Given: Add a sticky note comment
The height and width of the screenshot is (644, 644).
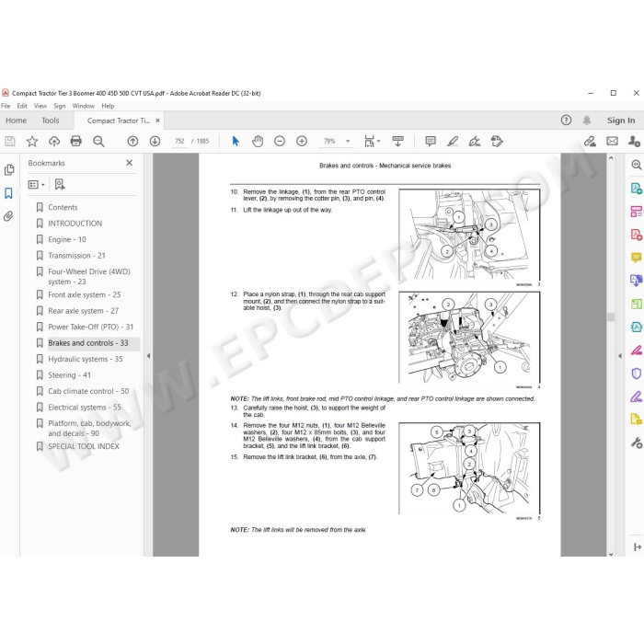Looking at the screenshot, I should pyautogui.click(x=431, y=142).
